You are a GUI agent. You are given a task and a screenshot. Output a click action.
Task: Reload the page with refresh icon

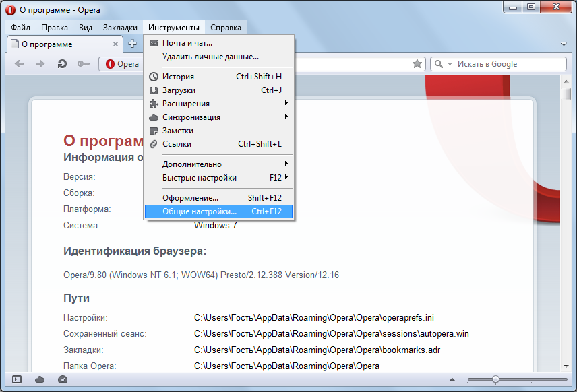pos(62,64)
